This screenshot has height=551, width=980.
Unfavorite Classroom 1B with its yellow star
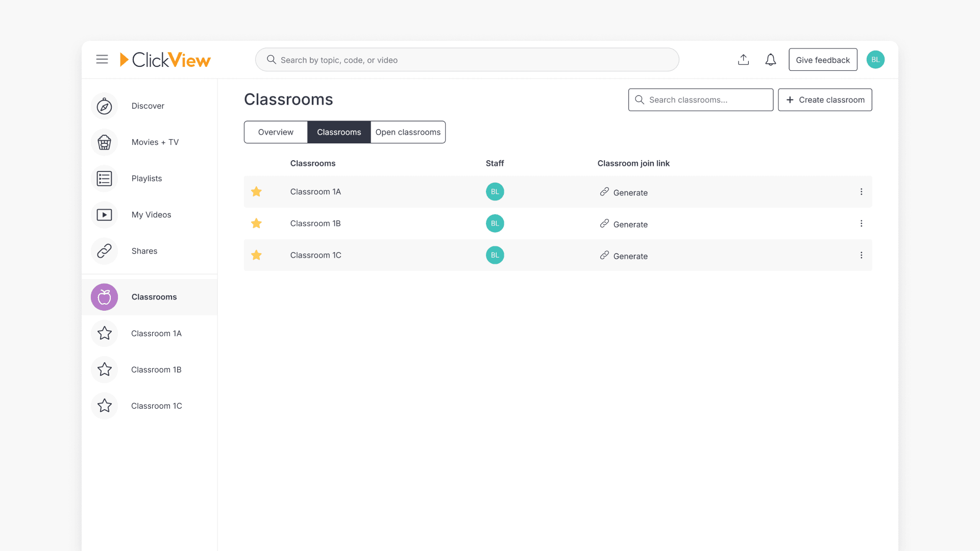(x=256, y=223)
